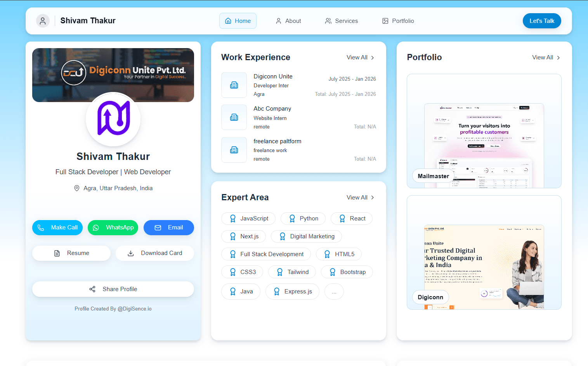Click the WhatsApp logo icon

pos(96,228)
